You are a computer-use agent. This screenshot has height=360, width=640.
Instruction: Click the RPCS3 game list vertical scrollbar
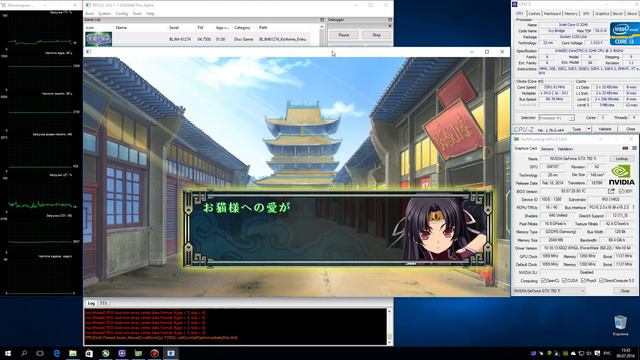point(322,36)
